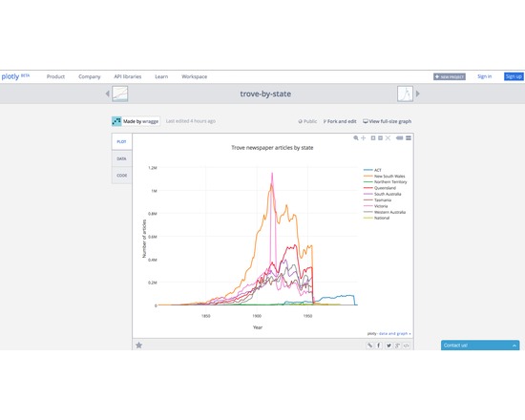
Task: Click the Last edited 4 hours ago text
Action: pyautogui.click(x=191, y=121)
